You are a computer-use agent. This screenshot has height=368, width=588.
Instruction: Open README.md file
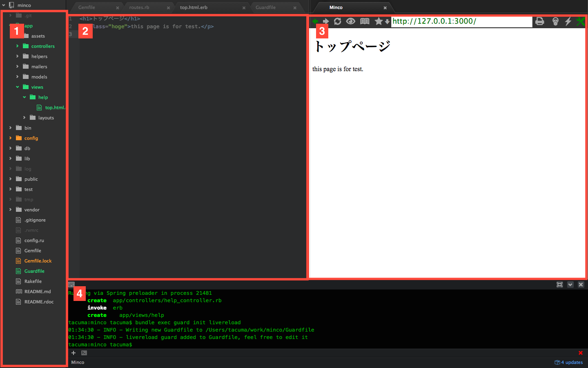(x=33, y=292)
